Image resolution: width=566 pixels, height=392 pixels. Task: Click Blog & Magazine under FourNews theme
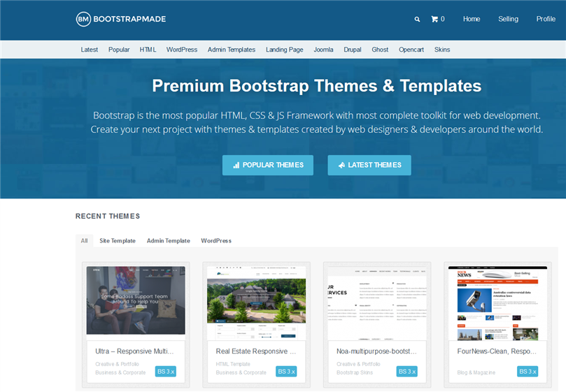pyautogui.click(x=476, y=372)
